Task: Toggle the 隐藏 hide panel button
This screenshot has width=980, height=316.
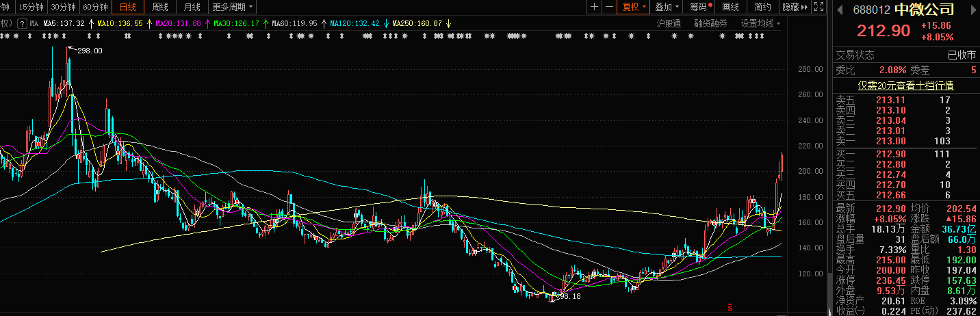Action: [794, 8]
